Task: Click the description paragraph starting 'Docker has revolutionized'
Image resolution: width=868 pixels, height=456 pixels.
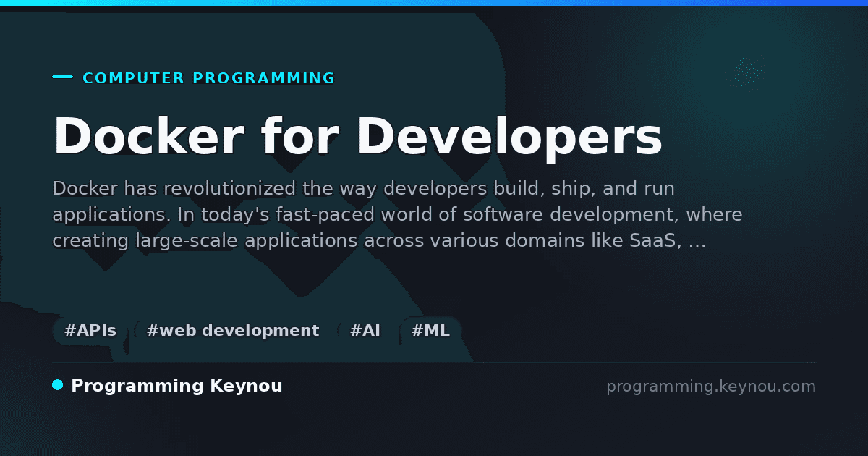Action: (x=397, y=215)
